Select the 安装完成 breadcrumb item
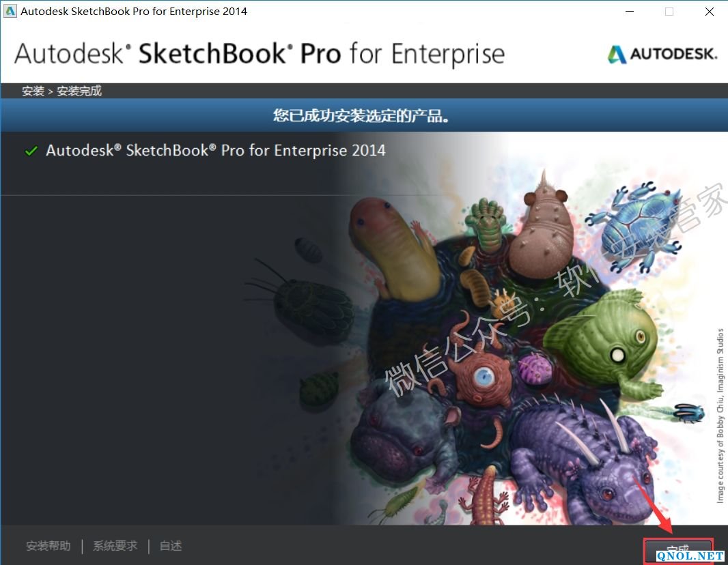The height and width of the screenshot is (565, 728). coord(79,91)
